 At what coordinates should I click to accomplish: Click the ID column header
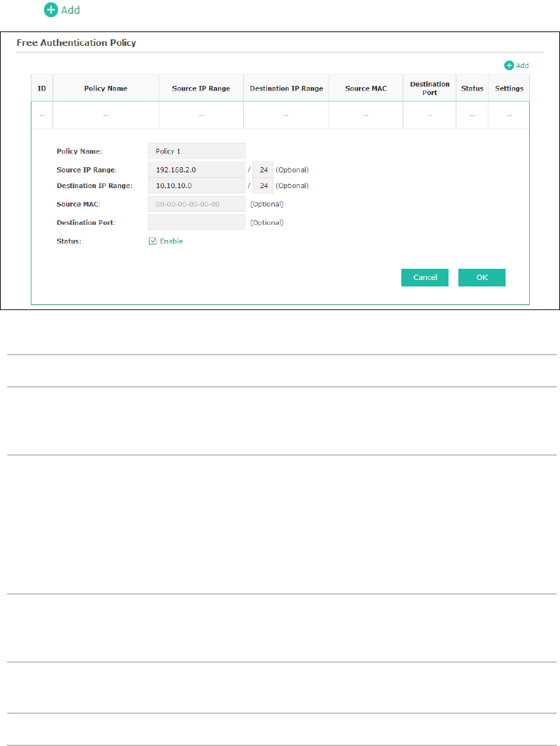[42, 88]
